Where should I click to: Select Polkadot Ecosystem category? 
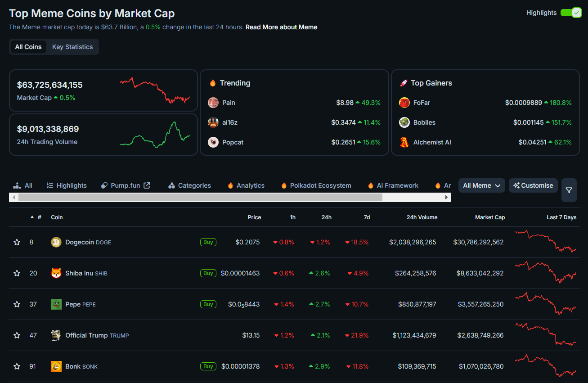tap(316, 185)
